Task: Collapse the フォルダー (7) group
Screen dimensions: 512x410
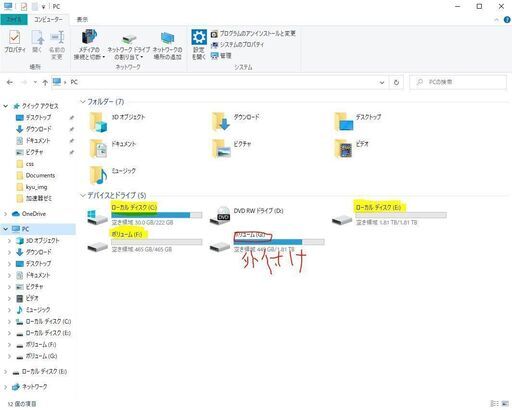Action: pyautogui.click(x=83, y=102)
